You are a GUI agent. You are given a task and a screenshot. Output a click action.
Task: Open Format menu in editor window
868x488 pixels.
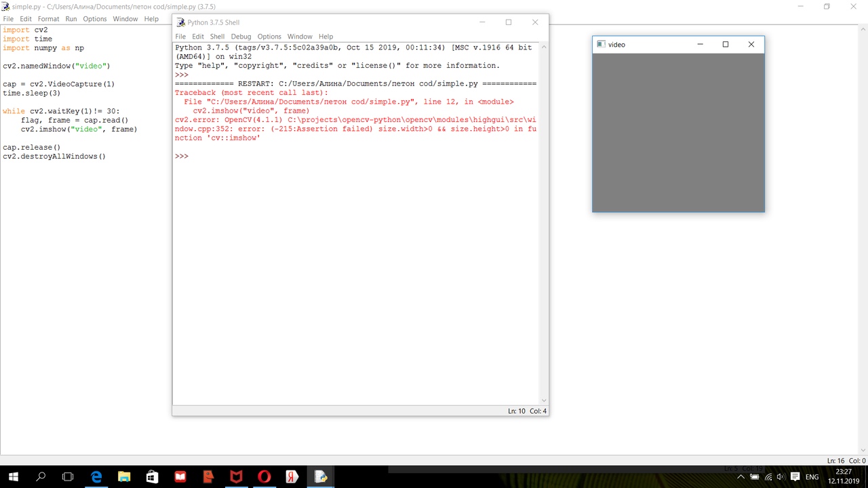point(48,19)
